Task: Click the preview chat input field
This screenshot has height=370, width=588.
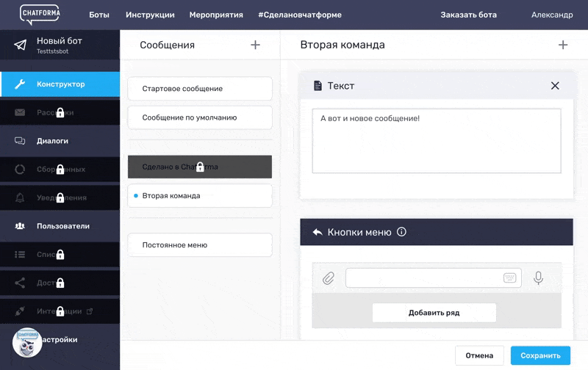Action: tap(433, 278)
